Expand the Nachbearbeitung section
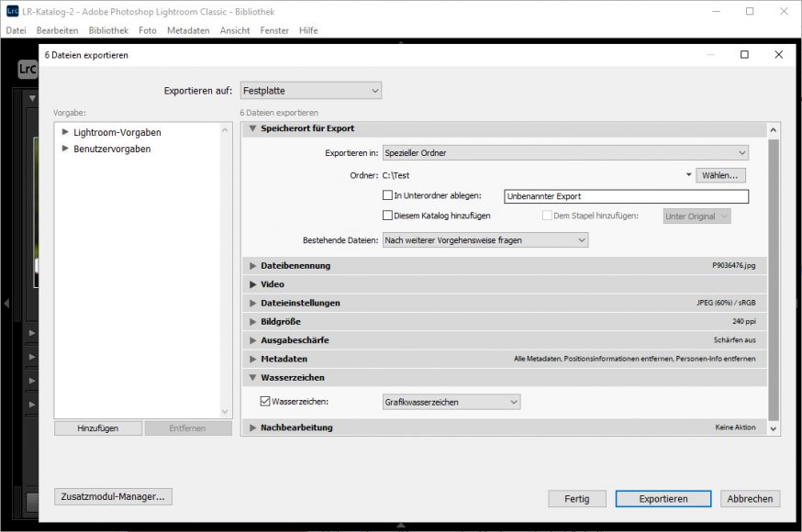Screen dimensions: 802x532 click(252, 427)
